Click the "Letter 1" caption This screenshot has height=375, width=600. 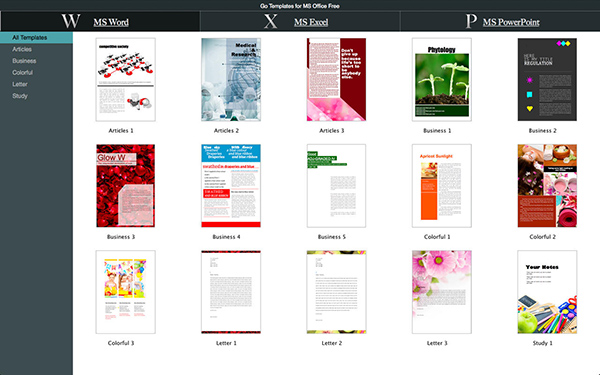click(x=226, y=343)
